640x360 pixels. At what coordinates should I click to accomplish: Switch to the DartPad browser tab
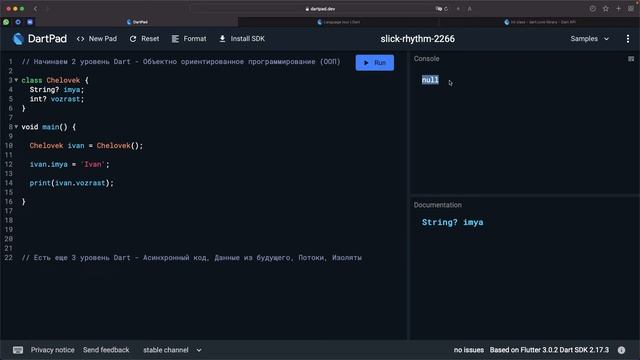point(138,22)
